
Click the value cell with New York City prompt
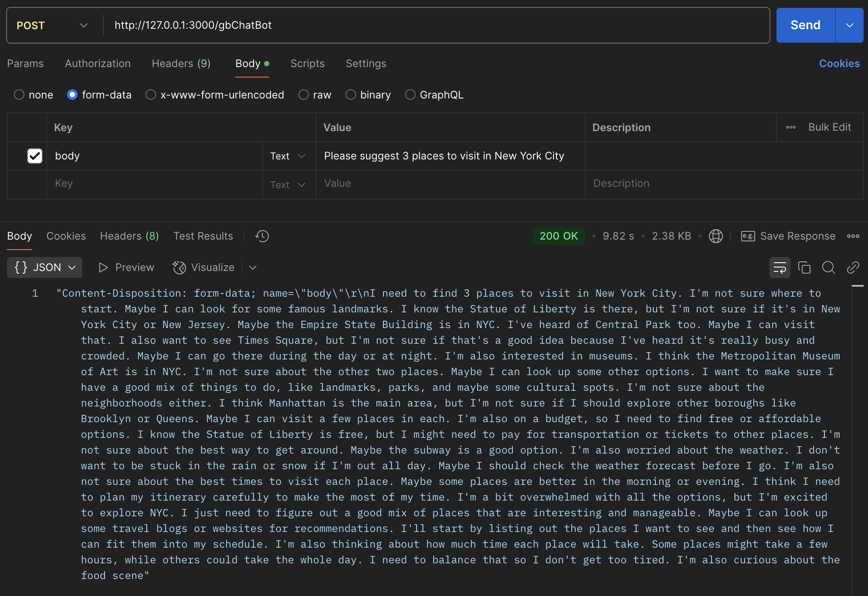[450, 156]
